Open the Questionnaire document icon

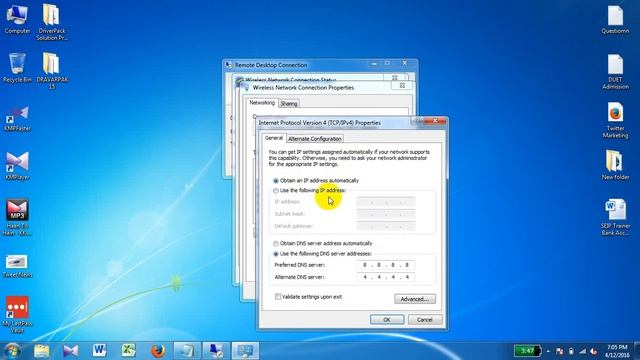(615, 20)
